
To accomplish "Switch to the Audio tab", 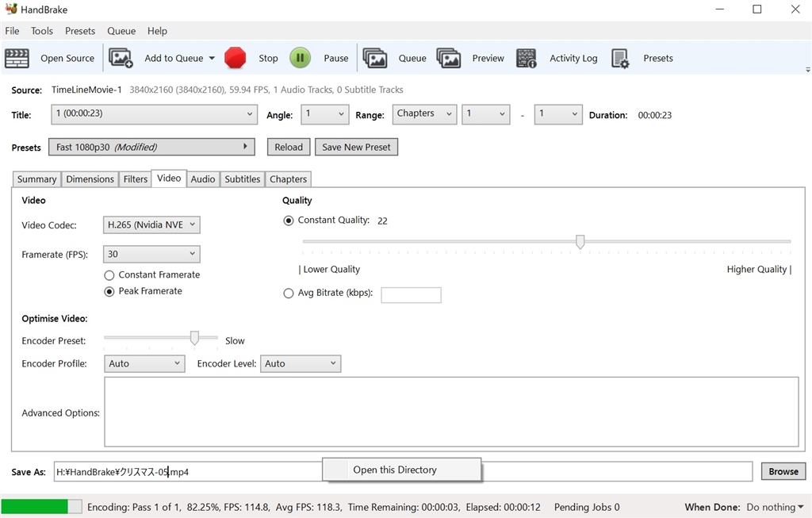I will tap(202, 179).
